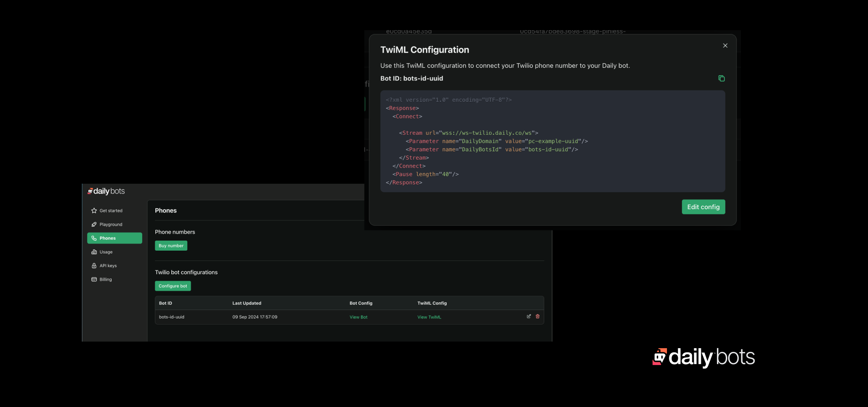Click the Buy number button
This screenshot has height=407, width=868.
pos(171,245)
